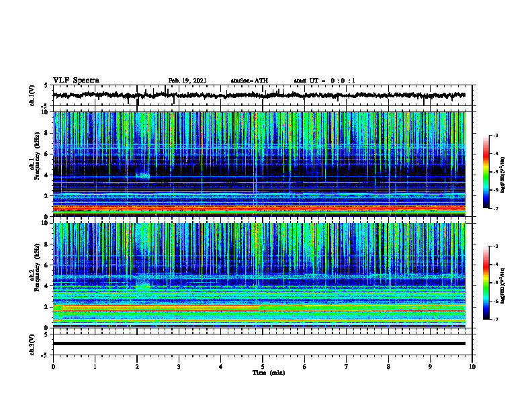Click the ch.1 emission burst near 4 kHz
This screenshot has height=411, width=532.
[142, 176]
